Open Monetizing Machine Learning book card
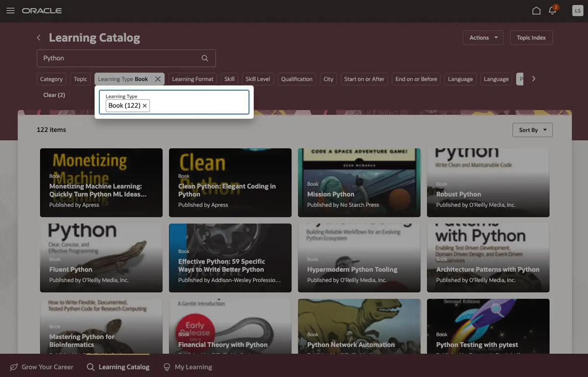Screen dimensions: 588x377 tap(101, 183)
